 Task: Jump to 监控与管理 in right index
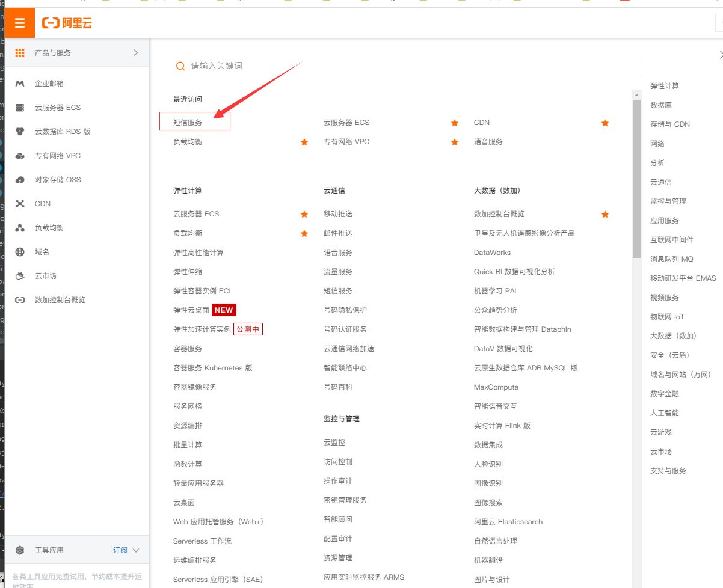coord(668,201)
